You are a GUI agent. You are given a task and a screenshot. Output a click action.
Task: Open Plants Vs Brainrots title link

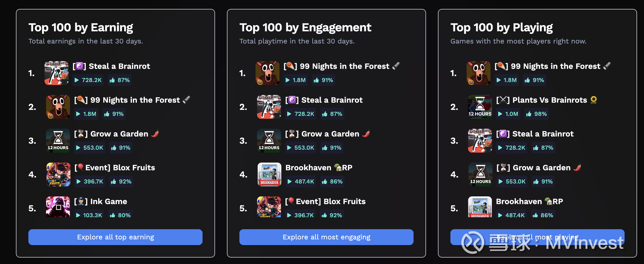coord(549,100)
